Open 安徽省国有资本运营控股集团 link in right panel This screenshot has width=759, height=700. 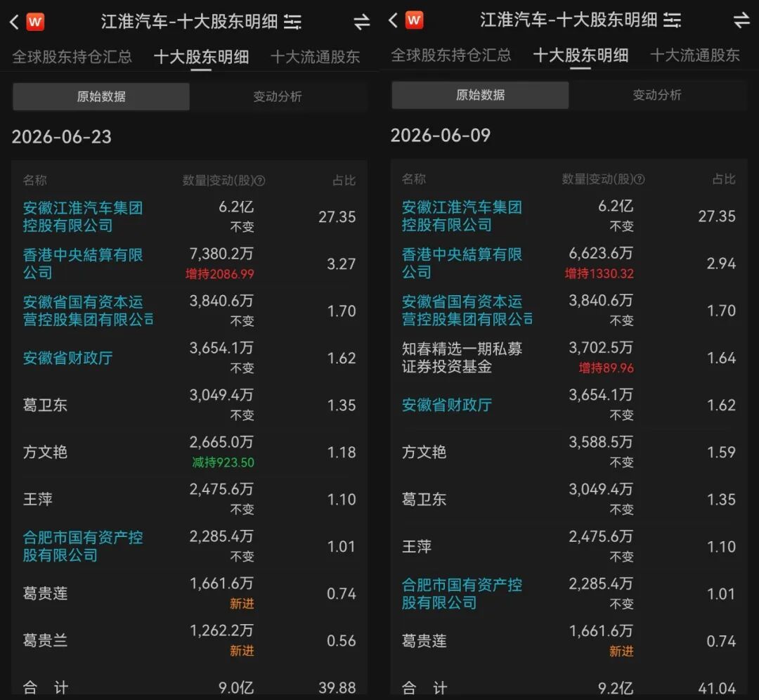tap(467, 311)
